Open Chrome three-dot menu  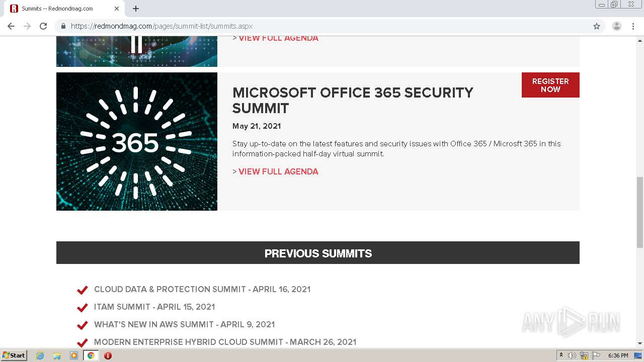(x=633, y=26)
